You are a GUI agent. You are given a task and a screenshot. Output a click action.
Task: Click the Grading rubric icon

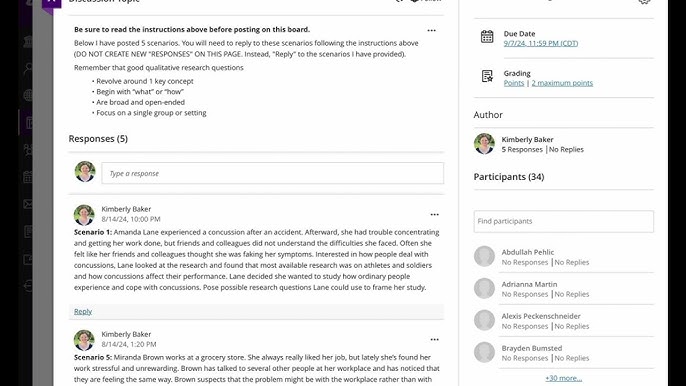pos(487,76)
